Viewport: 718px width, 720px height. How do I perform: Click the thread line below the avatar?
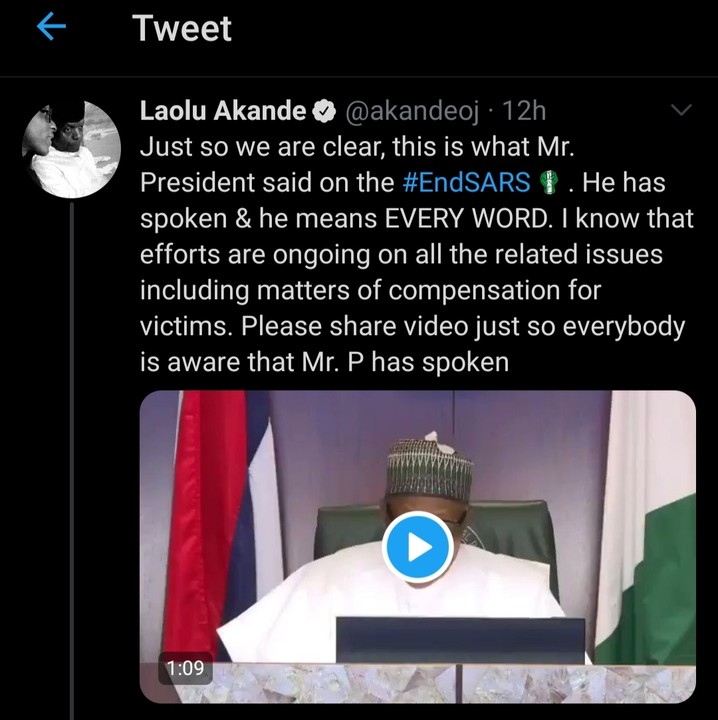(x=72, y=450)
